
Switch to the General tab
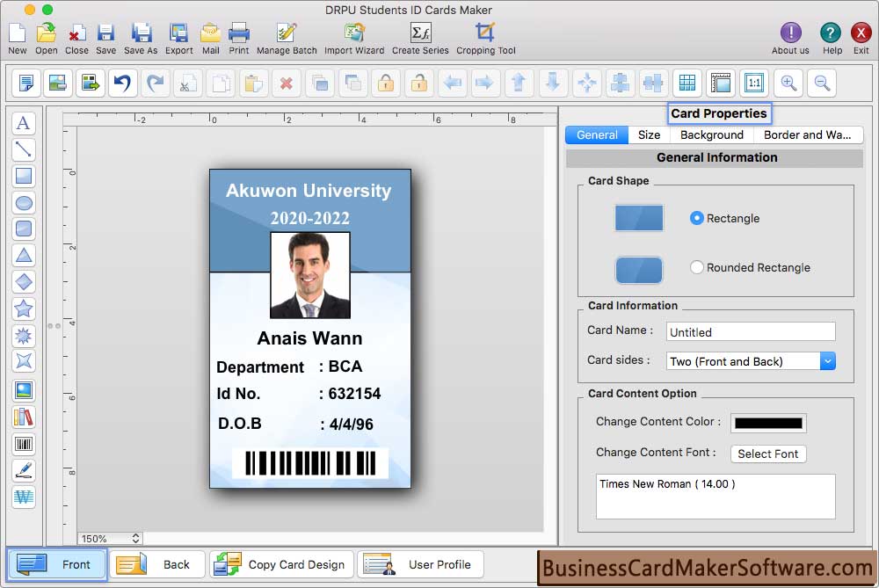coord(597,135)
